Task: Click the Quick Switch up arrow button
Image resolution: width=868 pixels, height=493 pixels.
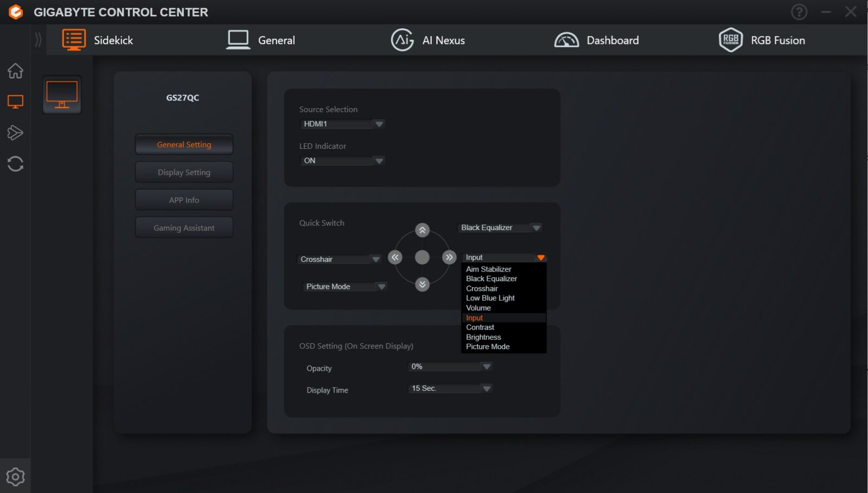Action: pos(422,230)
